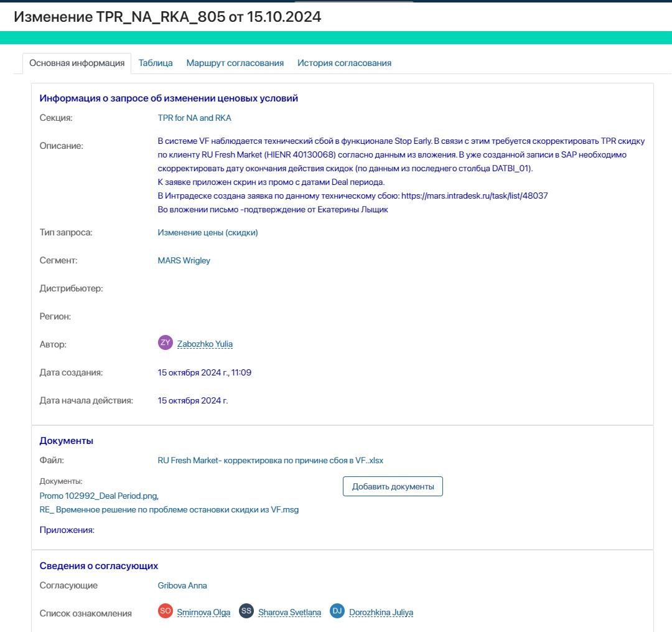
Task: Click the creation date 15 октября 2024 г., 11:09
Action: pos(205,372)
